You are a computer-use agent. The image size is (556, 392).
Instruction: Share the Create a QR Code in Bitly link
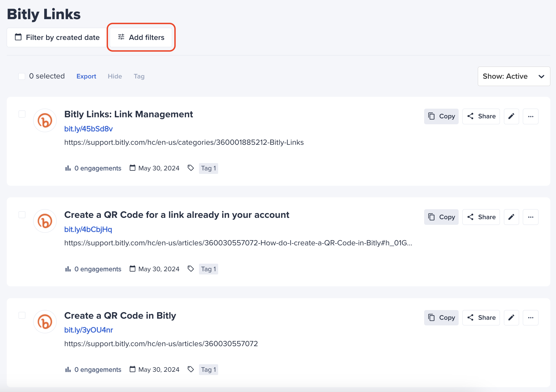(x=481, y=318)
